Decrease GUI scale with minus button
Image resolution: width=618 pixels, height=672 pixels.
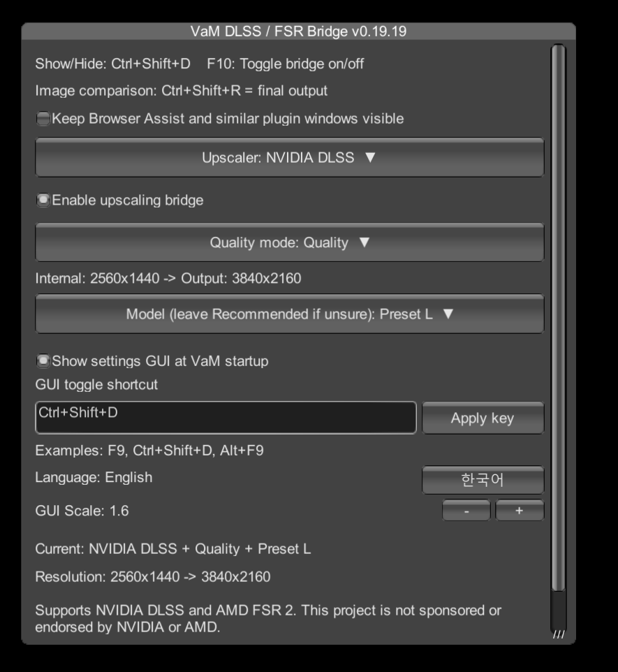(x=466, y=511)
